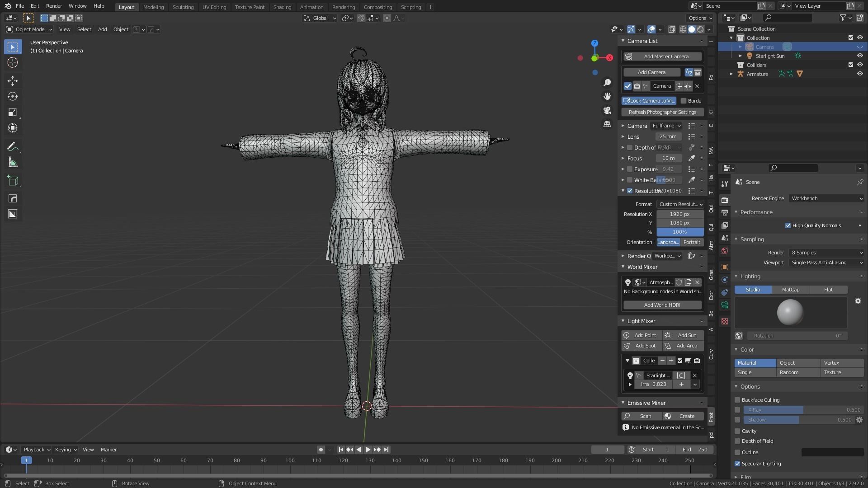Click the Add Camera button
868x488 pixels.
click(651, 72)
